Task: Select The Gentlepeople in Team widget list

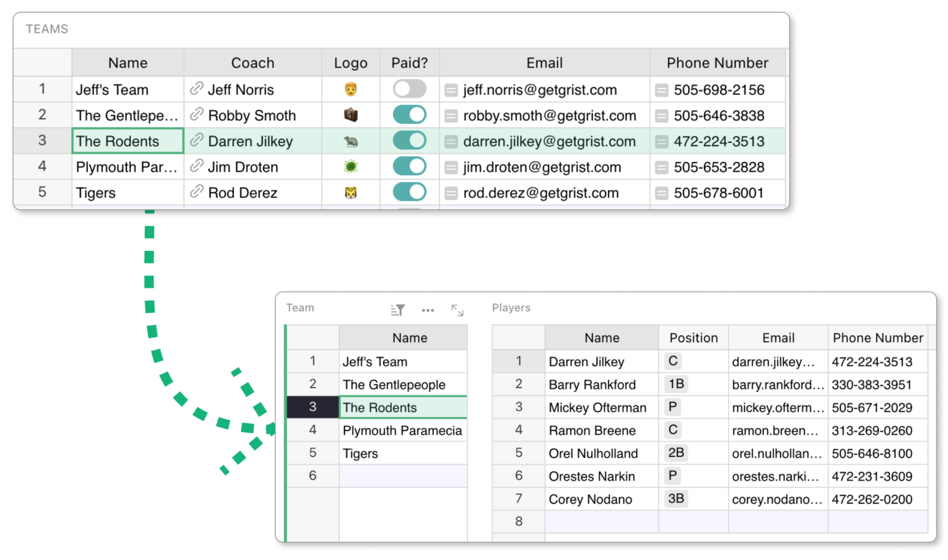Action: [403, 384]
